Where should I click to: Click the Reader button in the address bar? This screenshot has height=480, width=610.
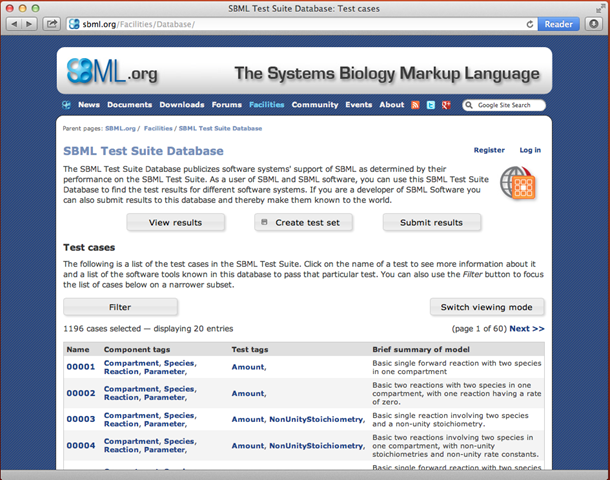(559, 24)
